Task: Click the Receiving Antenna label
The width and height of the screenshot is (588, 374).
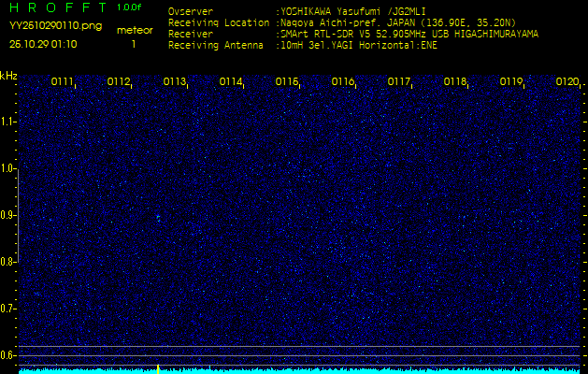Action: point(216,46)
